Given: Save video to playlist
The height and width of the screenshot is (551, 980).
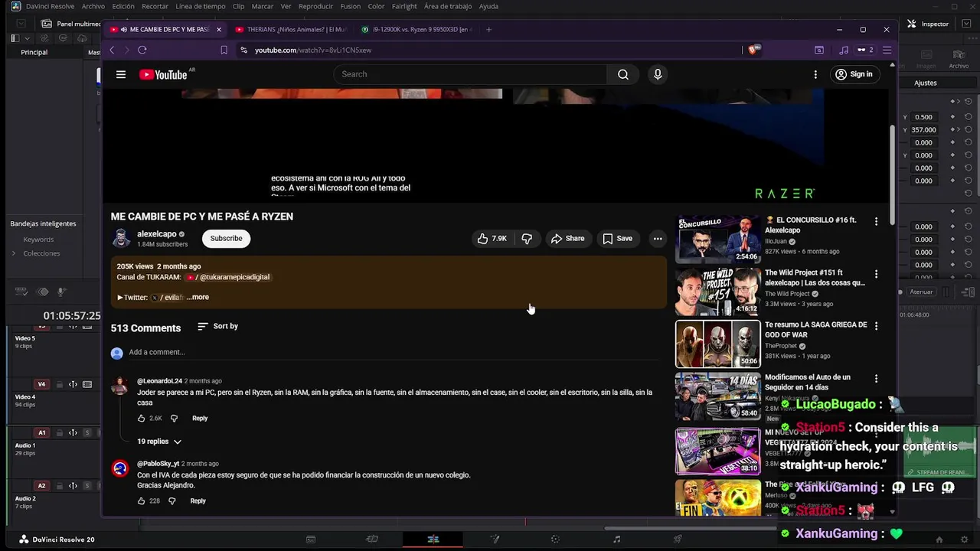Looking at the screenshot, I should (x=617, y=239).
